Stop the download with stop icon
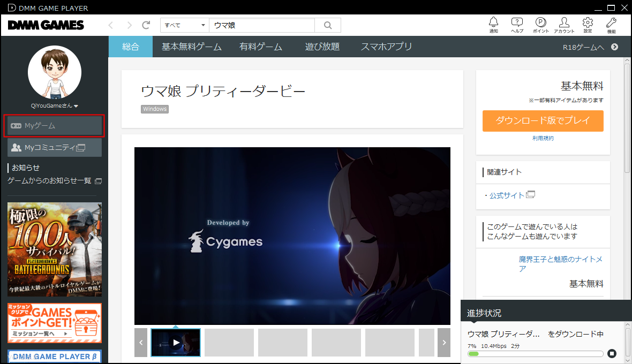The height and width of the screenshot is (364, 632). point(612,353)
